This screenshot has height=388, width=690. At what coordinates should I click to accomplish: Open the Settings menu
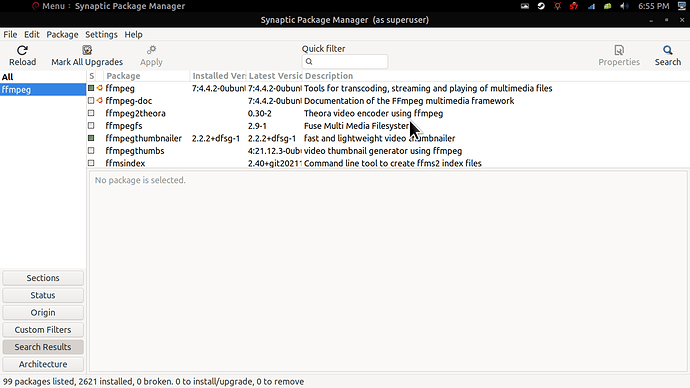tap(101, 34)
